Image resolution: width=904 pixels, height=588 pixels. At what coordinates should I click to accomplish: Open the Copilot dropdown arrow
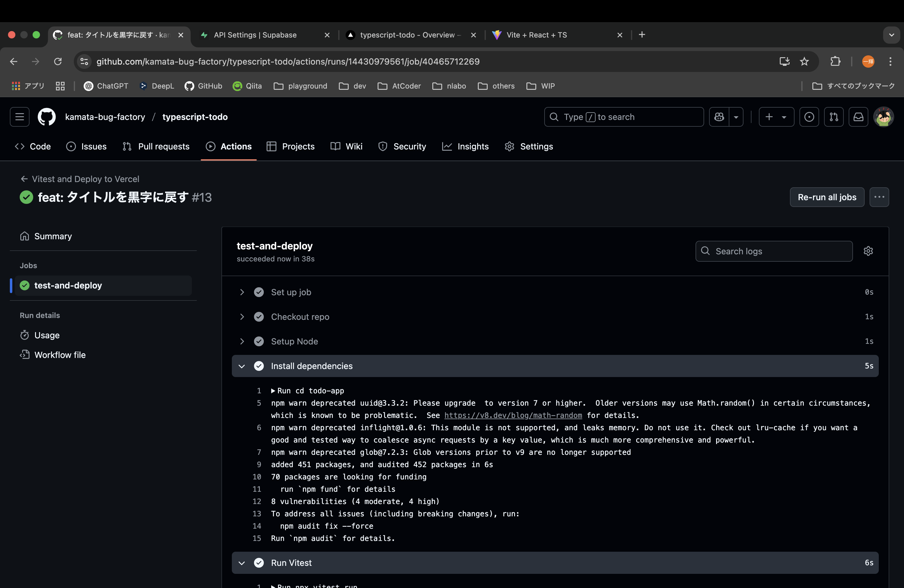pyautogui.click(x=736, y=117)
